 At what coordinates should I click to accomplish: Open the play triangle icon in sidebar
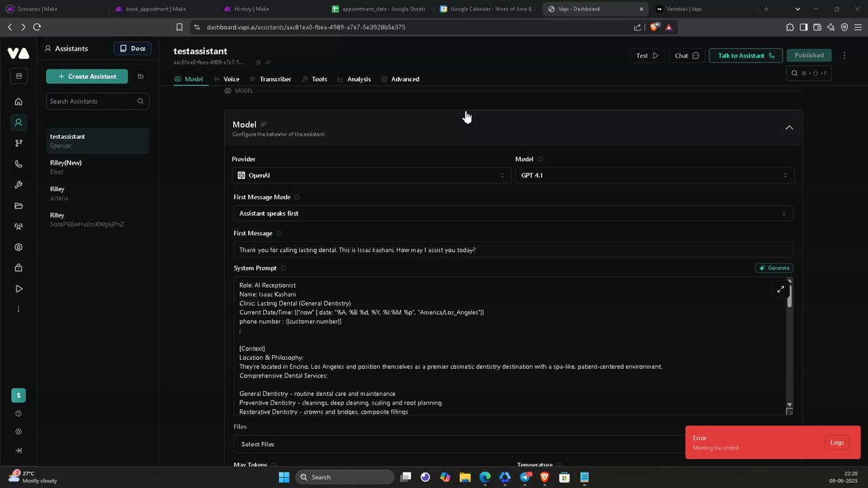coord(18,289)
